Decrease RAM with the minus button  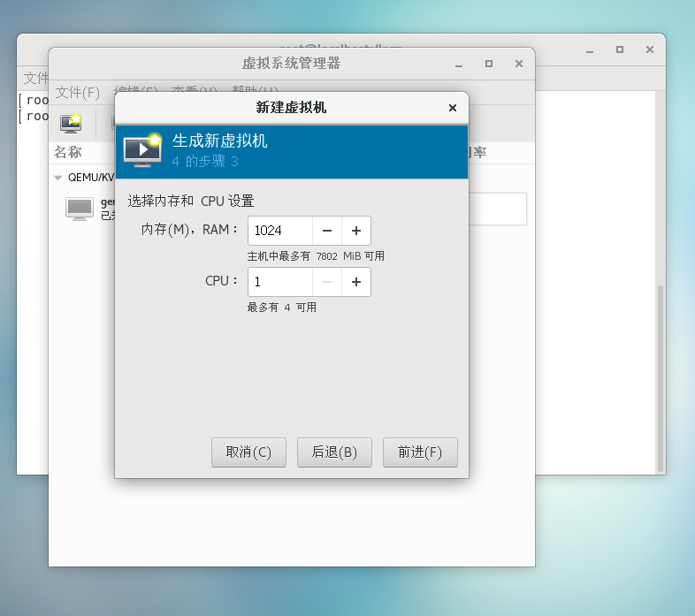point(327,231)
